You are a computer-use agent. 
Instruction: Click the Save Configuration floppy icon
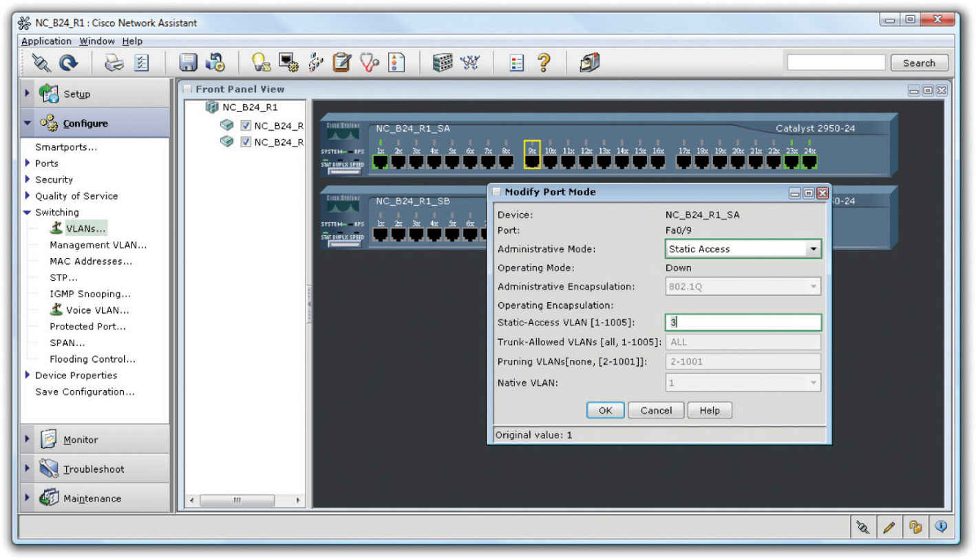(x=188, y=63)
